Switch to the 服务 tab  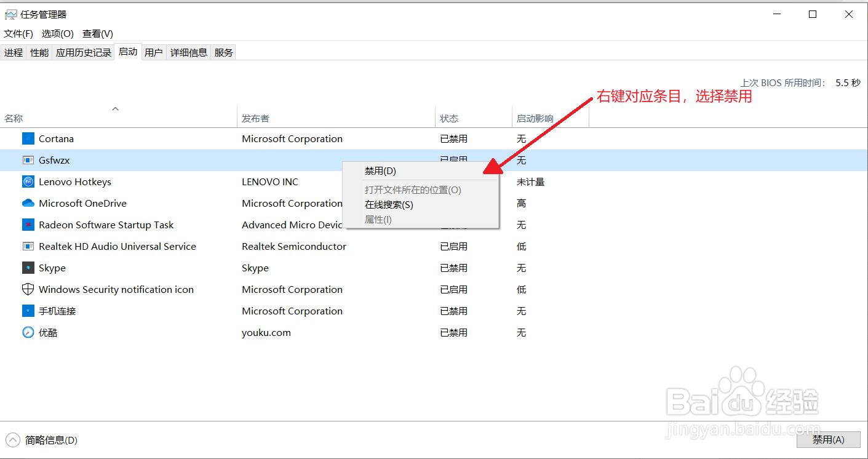[224, 52]
